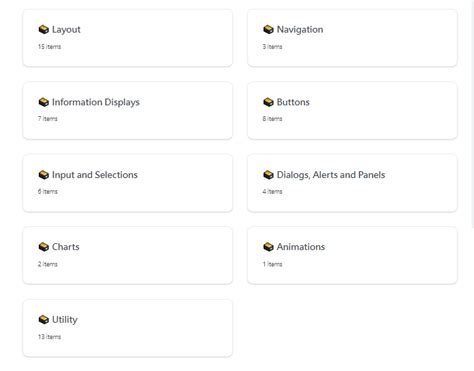The height and width of the screenshot is (371, 474).
Task: Click the package icon next to Information Displays
Action: 44,102
